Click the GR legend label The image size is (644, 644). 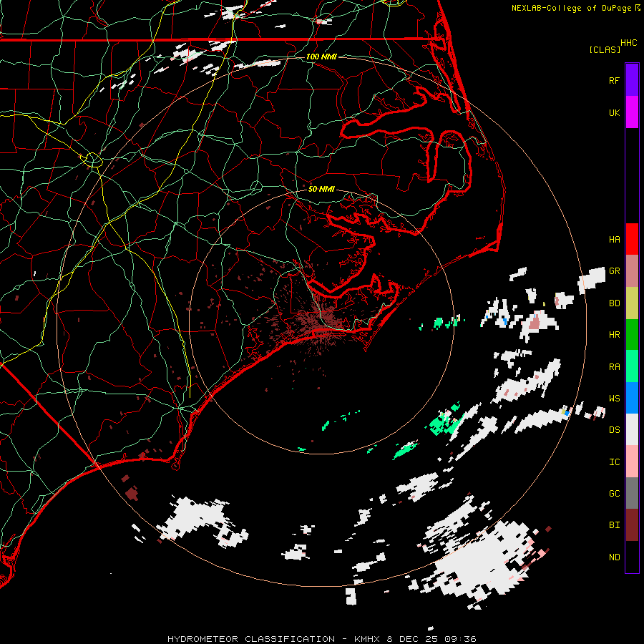pyautogui.click(x=614, y=271)
